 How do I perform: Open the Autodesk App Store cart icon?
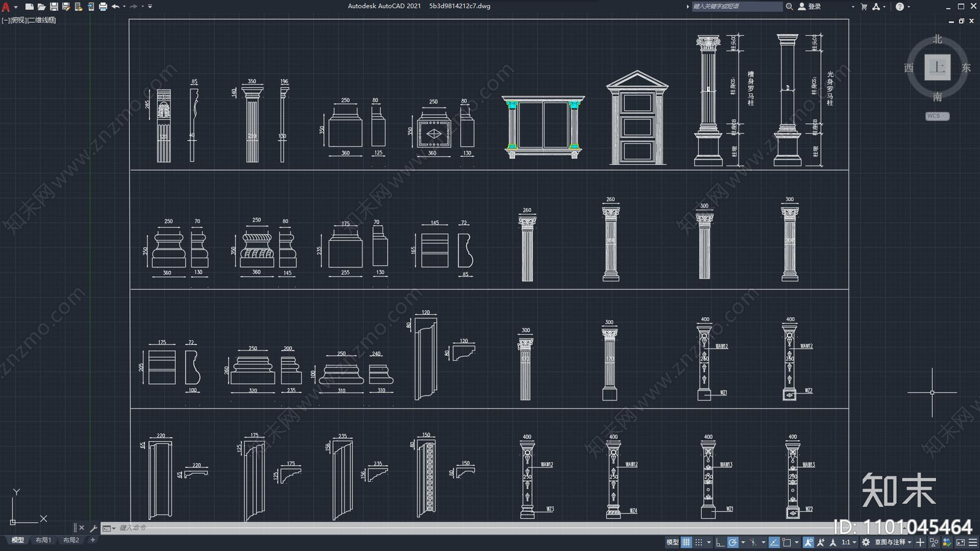pos(864,7)
